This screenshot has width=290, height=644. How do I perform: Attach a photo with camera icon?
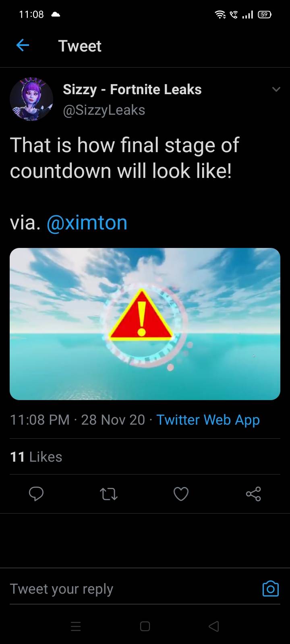270,588
